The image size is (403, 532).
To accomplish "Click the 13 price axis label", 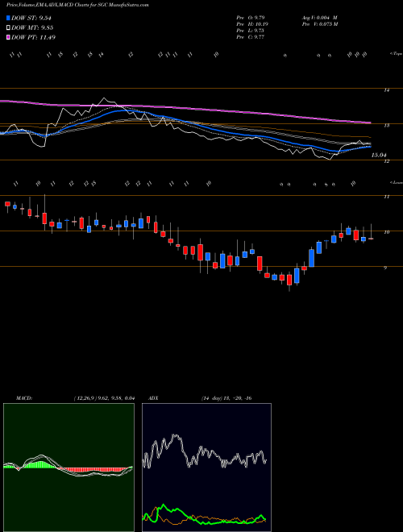I will pyautogui.click(x=386, y=126).
